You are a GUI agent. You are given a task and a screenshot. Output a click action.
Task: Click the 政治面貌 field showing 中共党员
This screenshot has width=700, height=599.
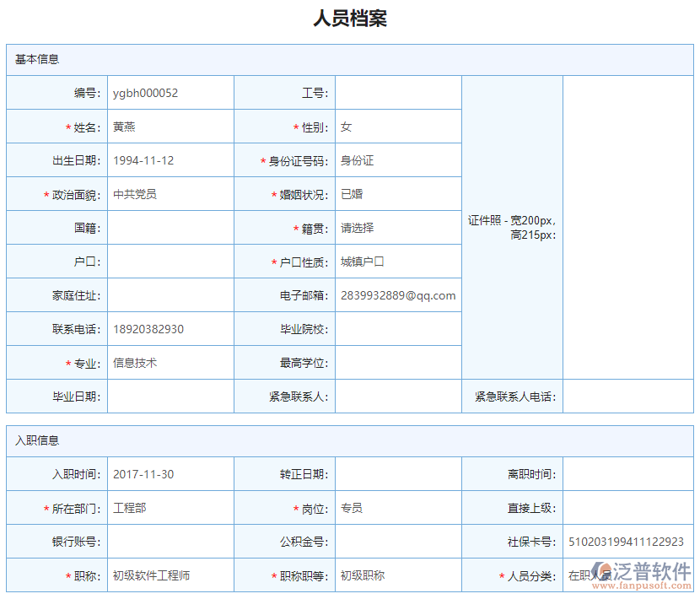point(169,193)
